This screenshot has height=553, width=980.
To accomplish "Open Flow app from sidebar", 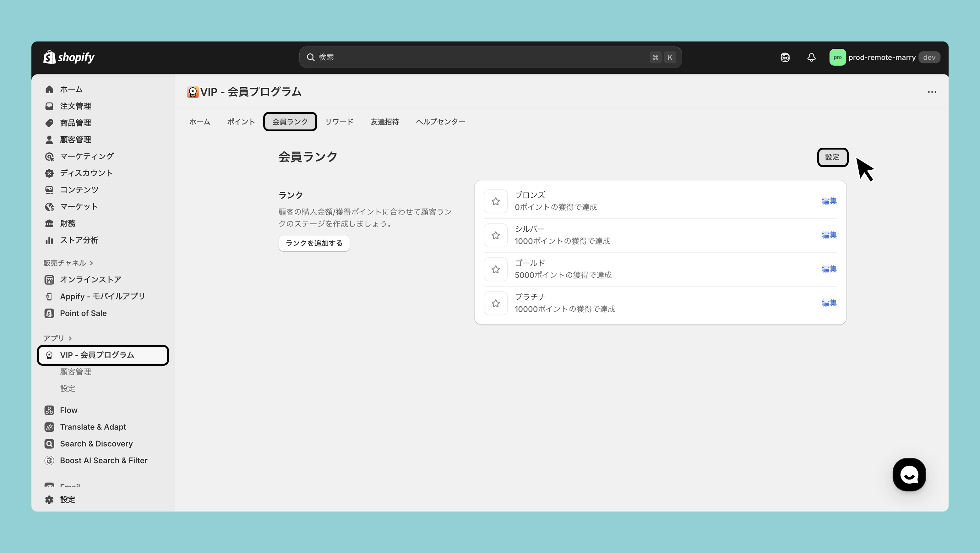I will [68, 410].
